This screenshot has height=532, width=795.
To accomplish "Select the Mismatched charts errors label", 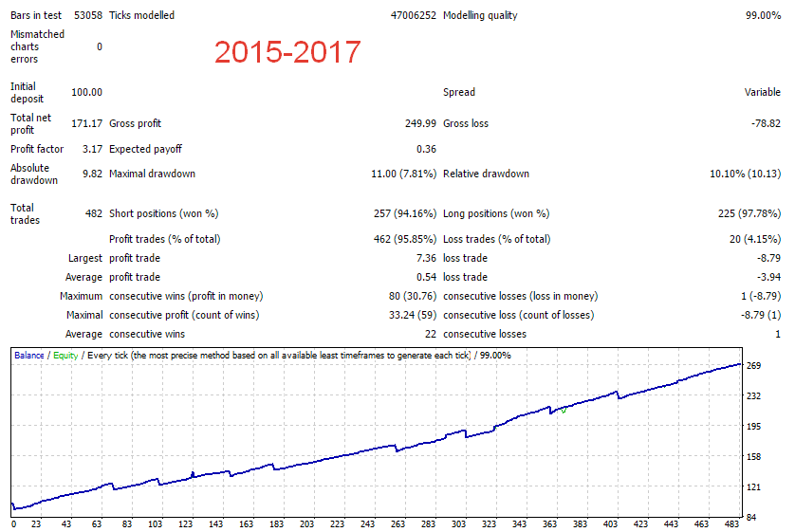I will click(x=38, y=46).
